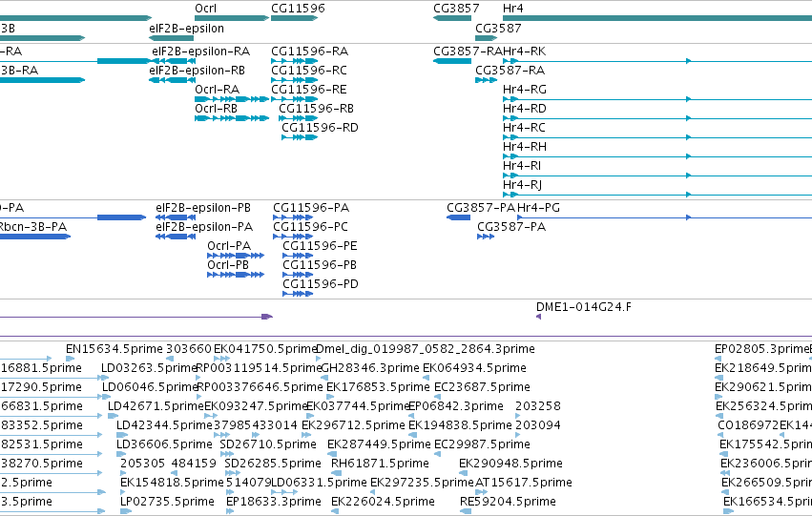This screenshot has width=812, height=516.
Task: Select the Hr4-RD transcript
Action: coord(657,118)
